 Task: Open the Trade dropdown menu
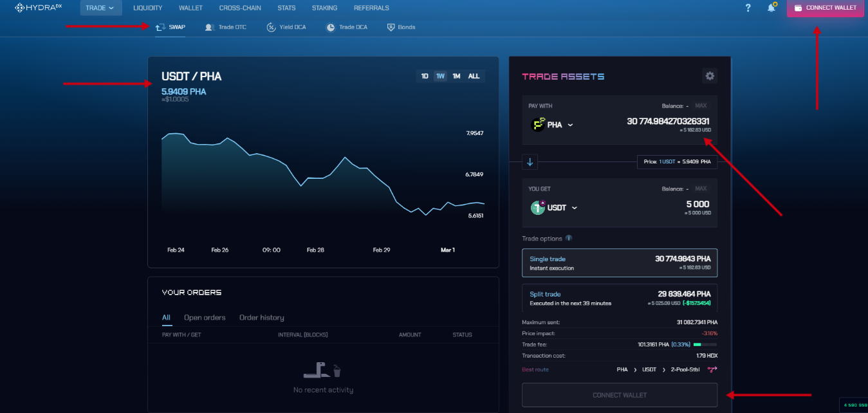(100, 8)
